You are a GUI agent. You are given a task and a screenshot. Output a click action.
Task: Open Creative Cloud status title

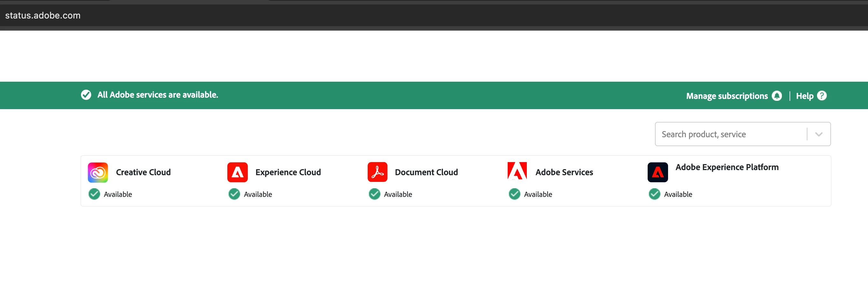point(143,172)
